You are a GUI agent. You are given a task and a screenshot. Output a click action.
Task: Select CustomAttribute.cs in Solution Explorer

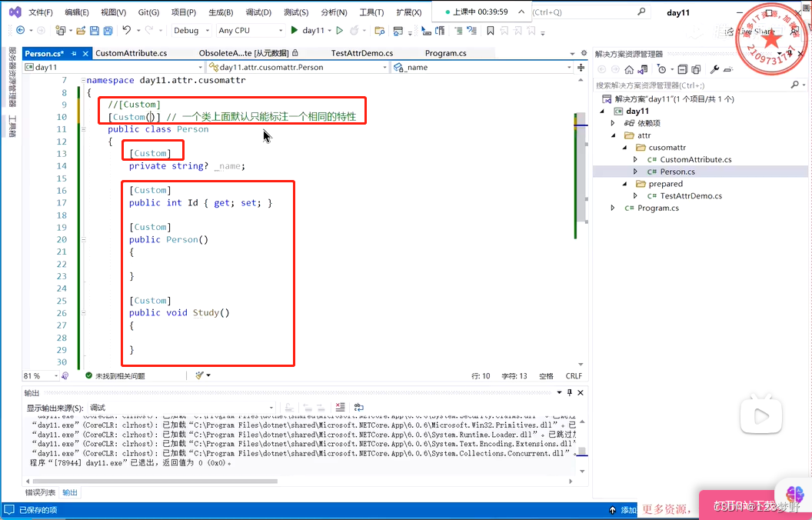(695, 159)
